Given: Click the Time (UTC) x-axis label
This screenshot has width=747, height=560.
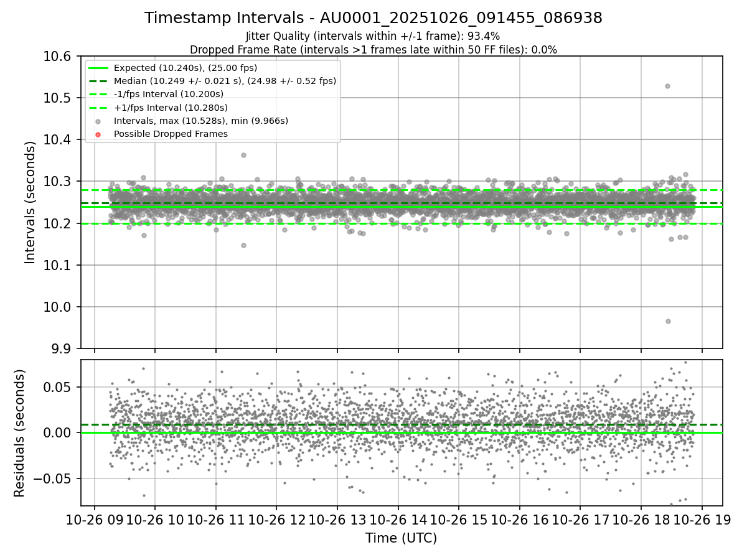Looking at the screenshot, I should coord(402,538).
